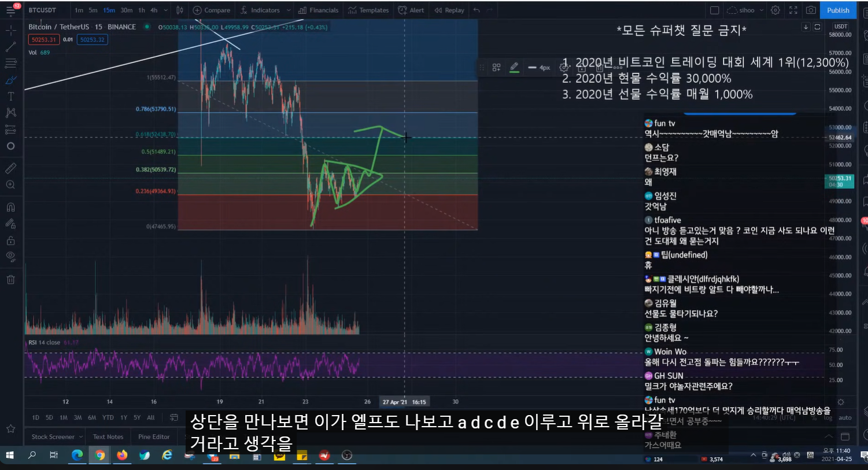Open the Fibonacci tools group
The image size is (868, 470).
tap(10, 63)
